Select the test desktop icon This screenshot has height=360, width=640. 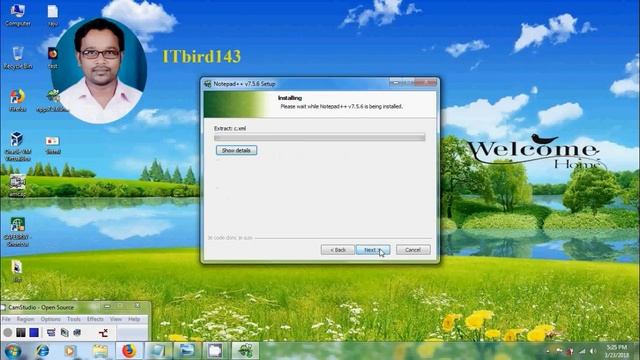[x=53, y=58]
